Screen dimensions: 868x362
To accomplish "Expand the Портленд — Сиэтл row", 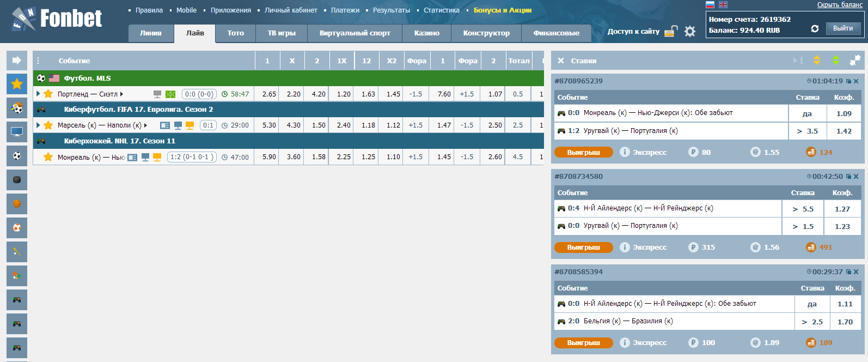I will click(38, 94).
